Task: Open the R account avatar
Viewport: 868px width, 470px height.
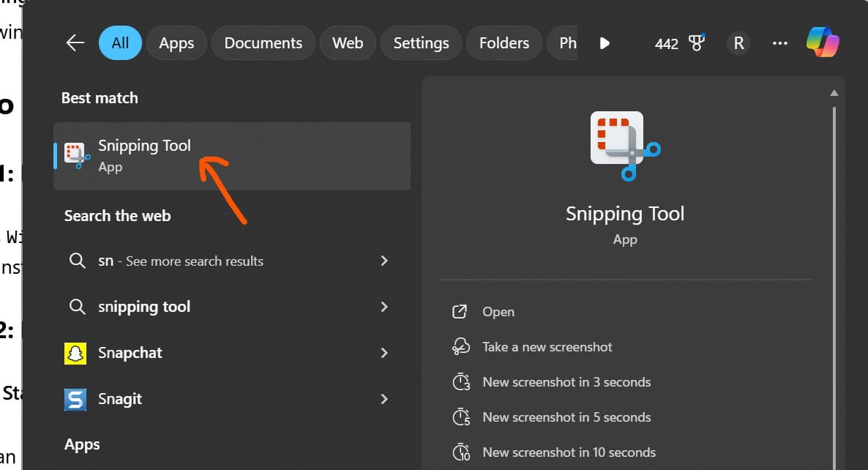Action: pos(738,43)
